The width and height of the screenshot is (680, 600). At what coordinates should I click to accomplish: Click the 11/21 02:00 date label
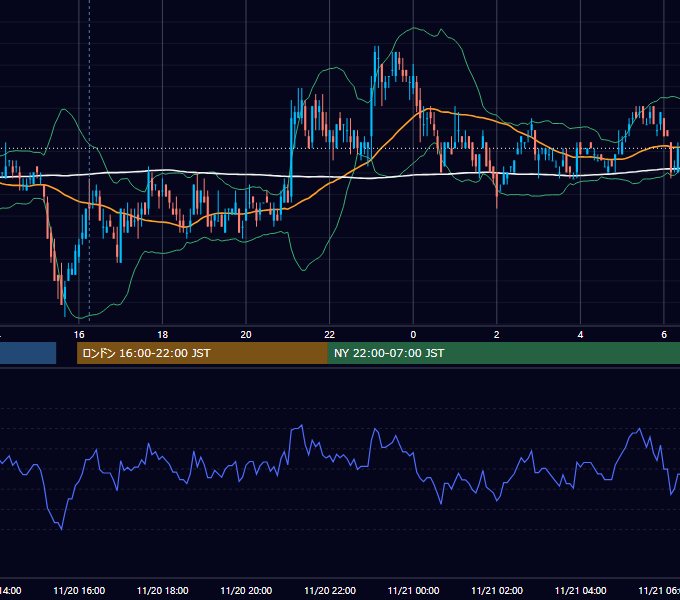pyautogui.click(x=497, y=591)
